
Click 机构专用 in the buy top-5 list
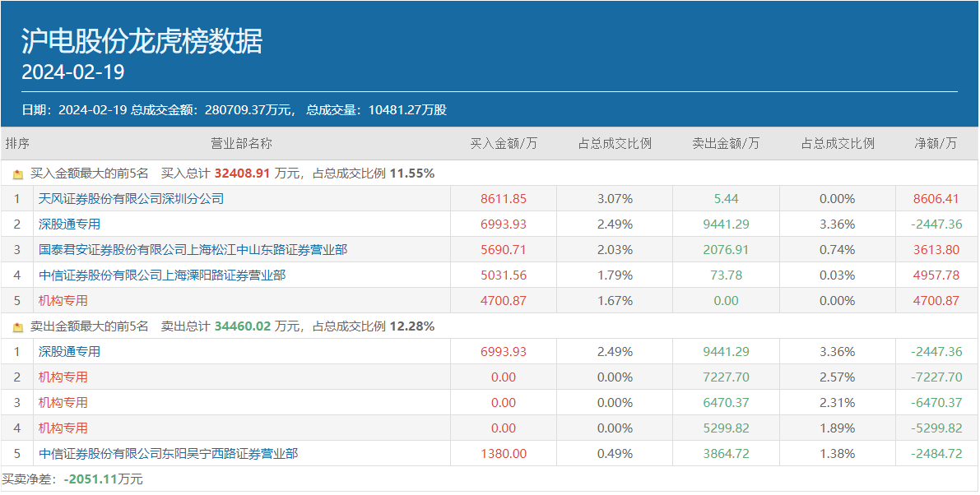click(x=63, y=301)
